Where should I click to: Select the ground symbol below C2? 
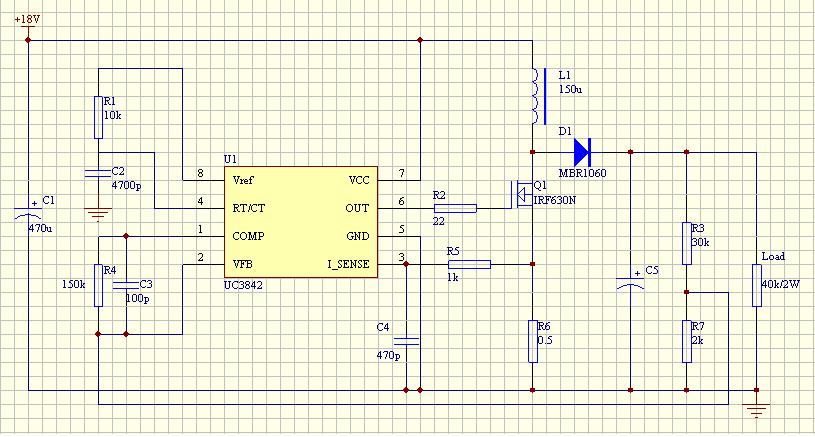click(x=98, y=215)
